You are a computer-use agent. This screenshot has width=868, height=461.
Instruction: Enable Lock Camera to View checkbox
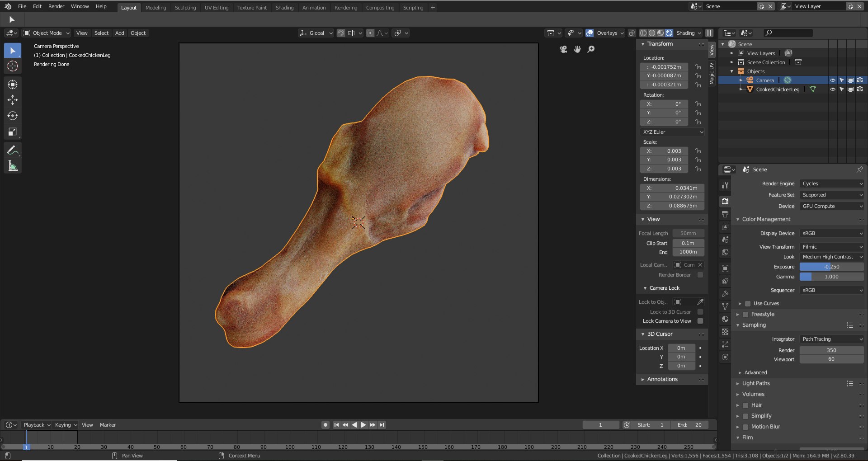pos(700,321)
